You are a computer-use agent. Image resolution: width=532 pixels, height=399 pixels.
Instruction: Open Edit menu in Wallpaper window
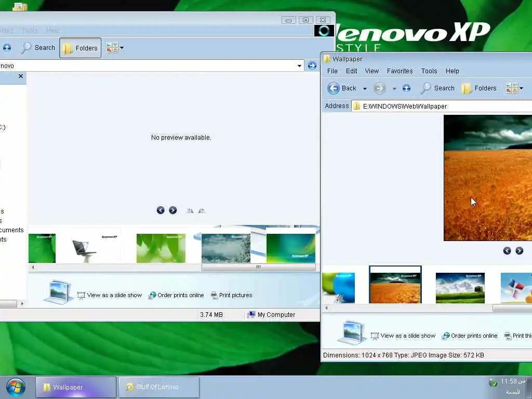[x=352, y=71]
